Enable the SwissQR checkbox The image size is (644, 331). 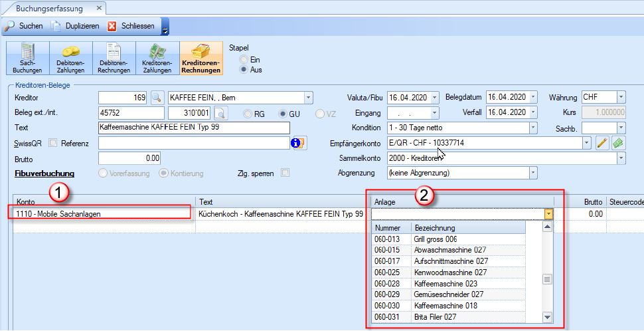pyautogui.click(x=52, y=143)
